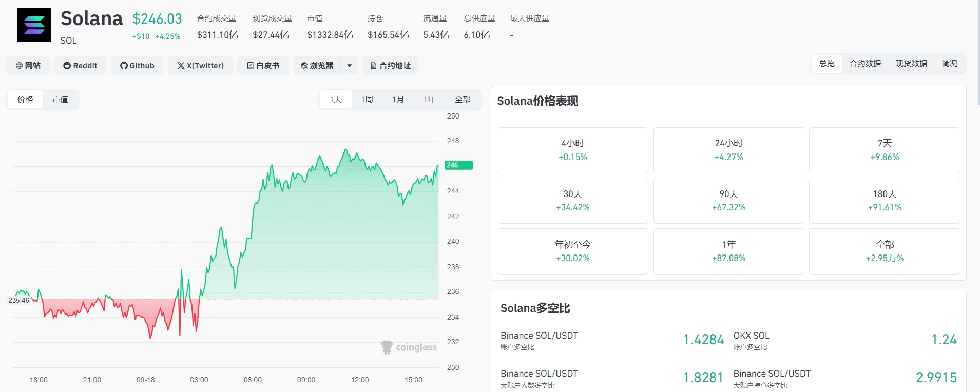Click the 合约成交量 $311.10亿 value
980x392 pixels.
click(x=218, y=35)
